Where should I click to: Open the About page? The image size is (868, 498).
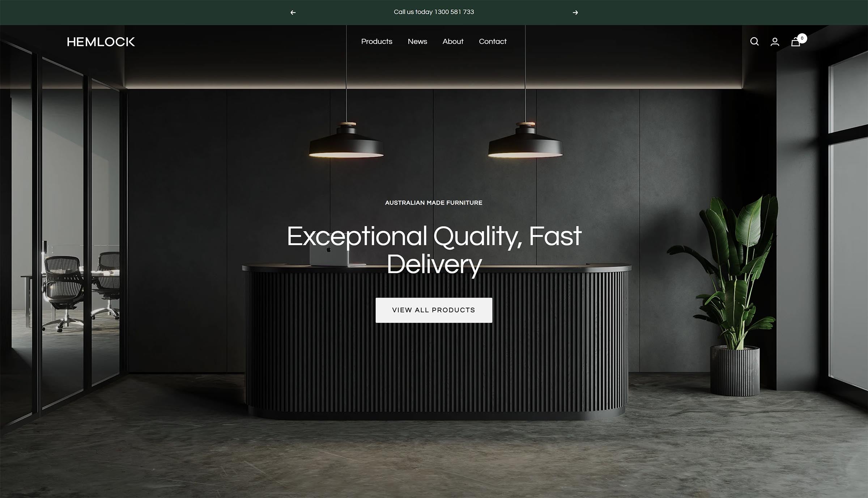[x=453, y=41]
